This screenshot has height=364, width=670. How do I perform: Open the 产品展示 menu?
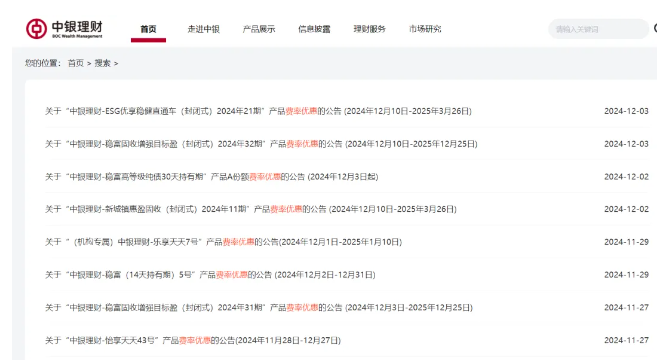(x=259, y=29)
